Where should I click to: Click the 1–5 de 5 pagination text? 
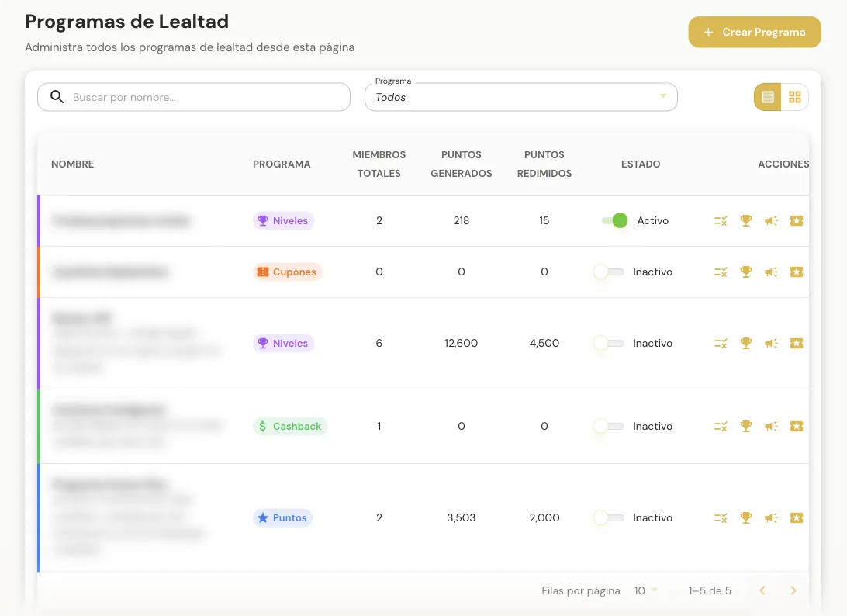coord(710,590)
